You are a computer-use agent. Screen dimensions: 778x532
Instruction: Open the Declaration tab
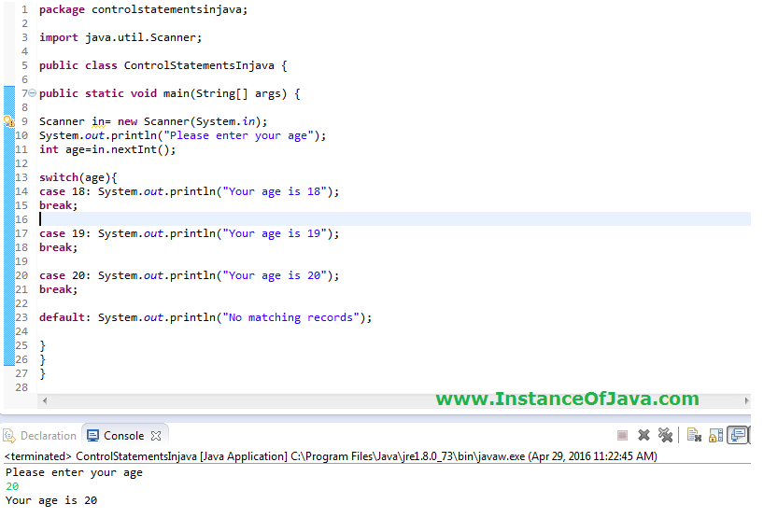pyautogui.click(x=40, y=436)
